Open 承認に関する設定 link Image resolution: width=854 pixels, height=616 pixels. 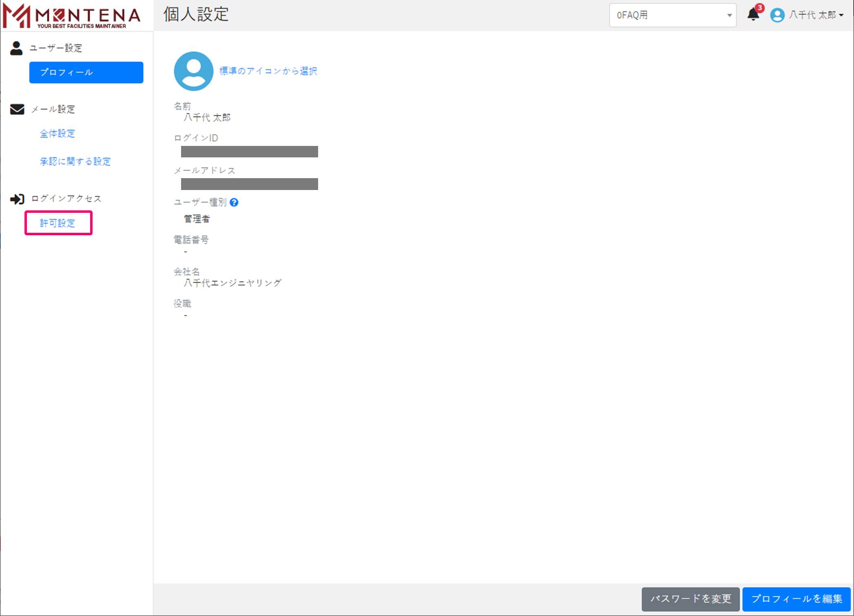pos(75,161)
